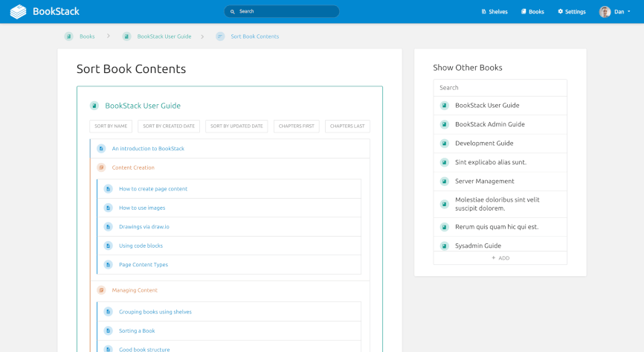Click page icon for Grouping books using shelves

tap(108, 312)
